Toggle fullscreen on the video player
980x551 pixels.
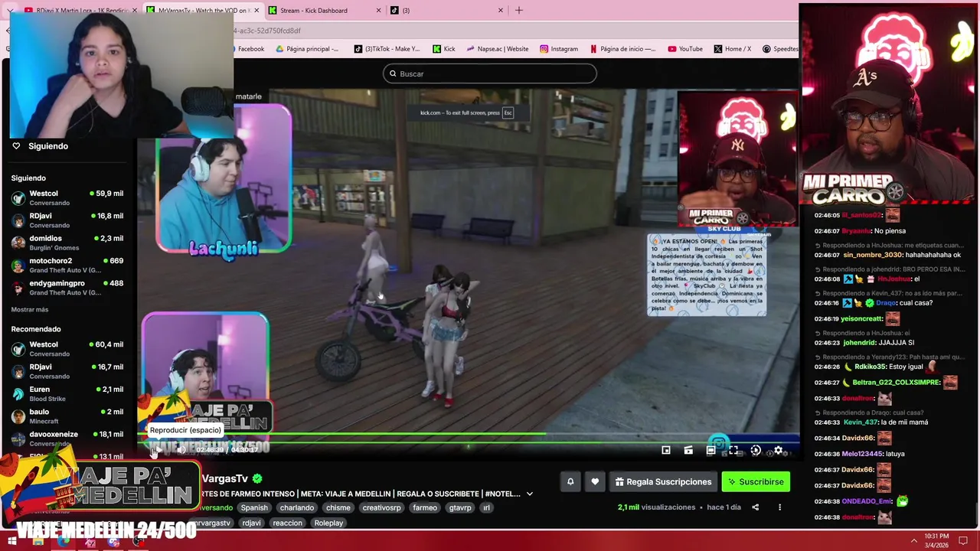pos(733,450)
